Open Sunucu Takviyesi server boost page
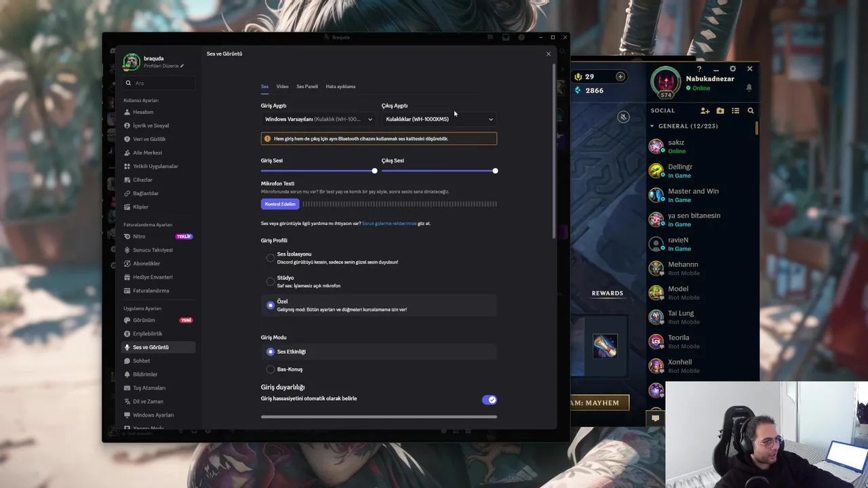Viewport: 868px width, 488px height. 158,250
